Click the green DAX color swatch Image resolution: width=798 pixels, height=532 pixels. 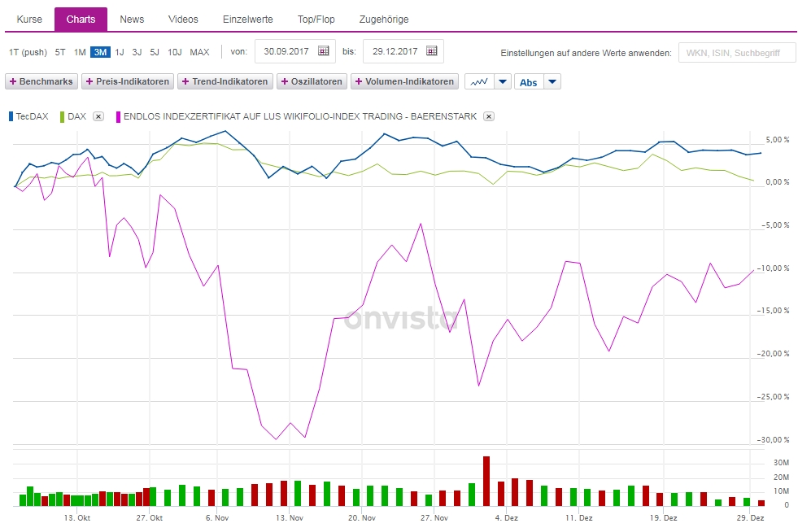(x=62, y=117)
